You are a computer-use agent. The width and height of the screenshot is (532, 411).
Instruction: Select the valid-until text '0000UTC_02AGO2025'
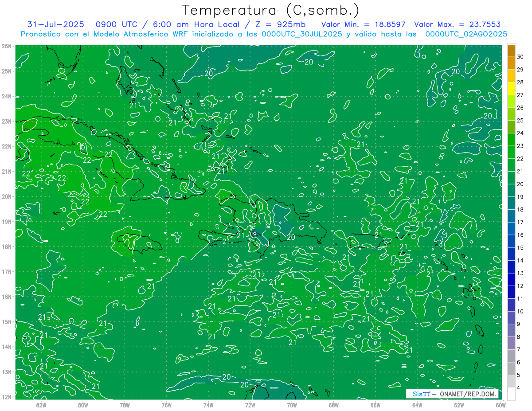coord(466,34)
